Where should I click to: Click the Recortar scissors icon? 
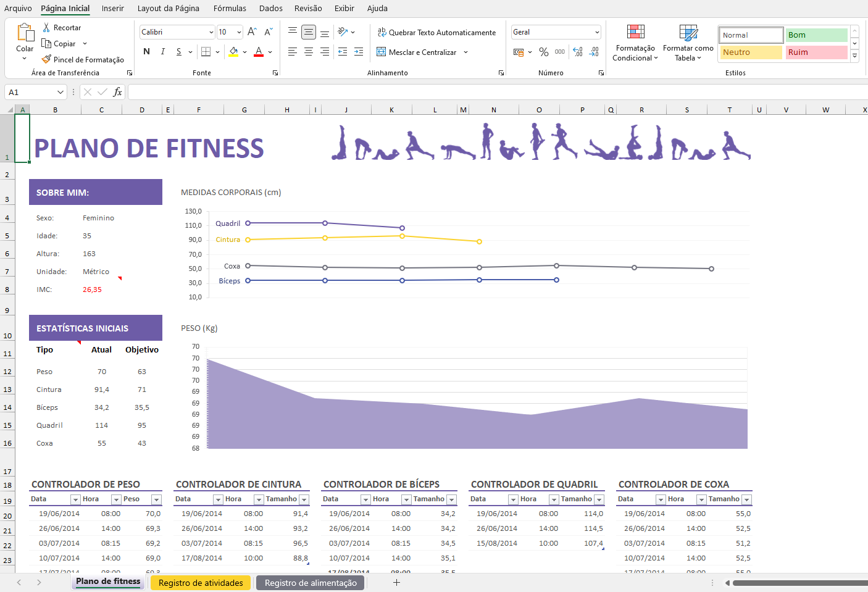tap(46, 28)
